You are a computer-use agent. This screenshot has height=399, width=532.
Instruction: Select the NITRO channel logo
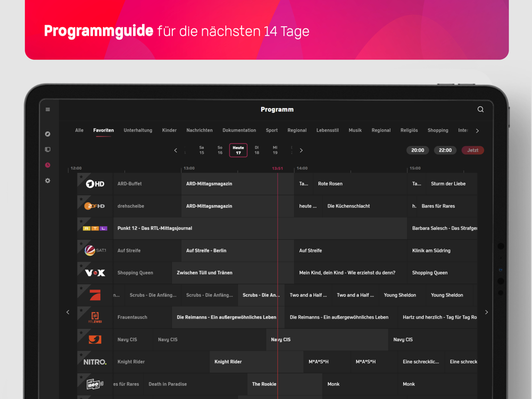click(x=95, y=362)
